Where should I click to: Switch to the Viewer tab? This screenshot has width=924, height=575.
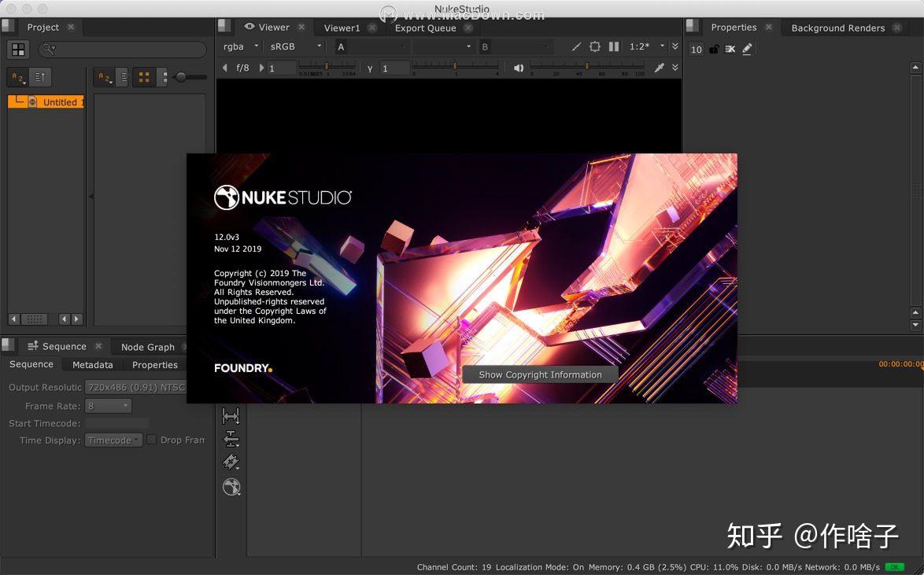(274, 27)
